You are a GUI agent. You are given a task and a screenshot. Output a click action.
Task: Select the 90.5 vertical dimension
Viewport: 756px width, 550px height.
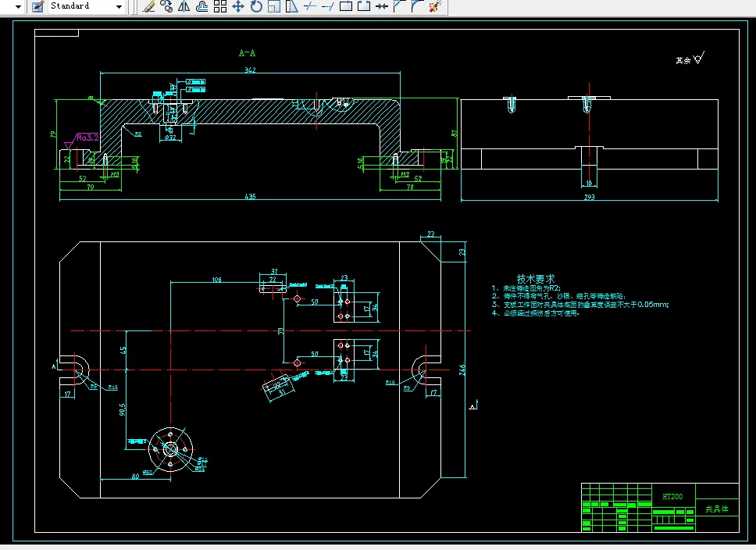click(x=123, y=409)
